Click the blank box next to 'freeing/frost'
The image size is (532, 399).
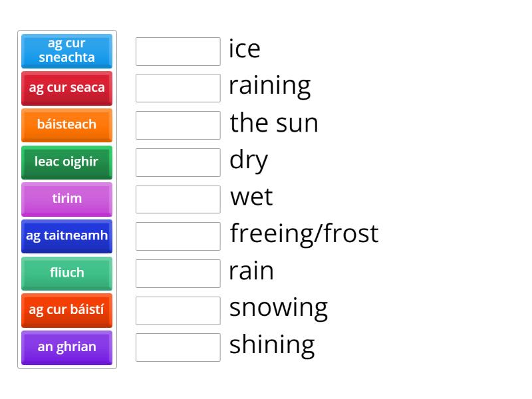coord(178,237)
